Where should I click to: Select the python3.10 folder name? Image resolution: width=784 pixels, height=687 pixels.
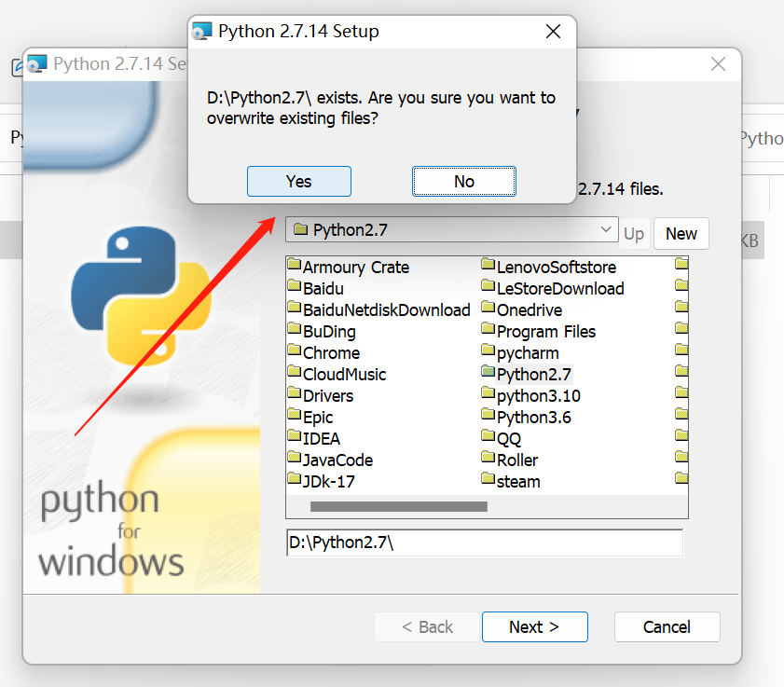click(539, 396)
